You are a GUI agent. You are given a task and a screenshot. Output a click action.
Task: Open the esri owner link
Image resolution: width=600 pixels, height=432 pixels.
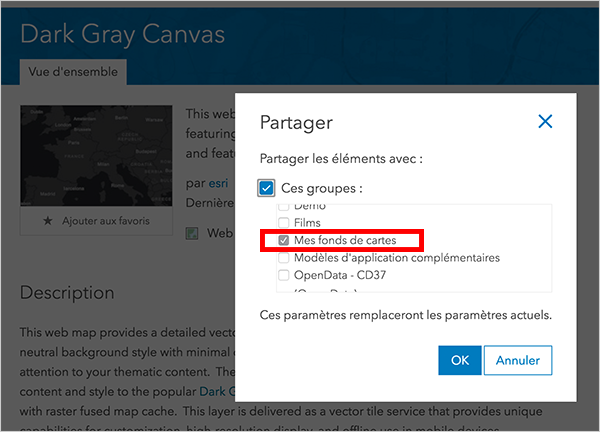point(218,184)
